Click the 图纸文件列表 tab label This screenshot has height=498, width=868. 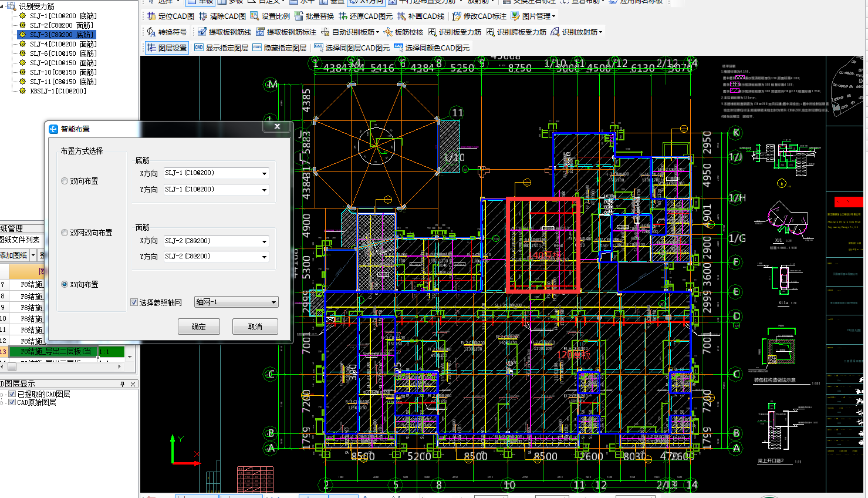20,240
